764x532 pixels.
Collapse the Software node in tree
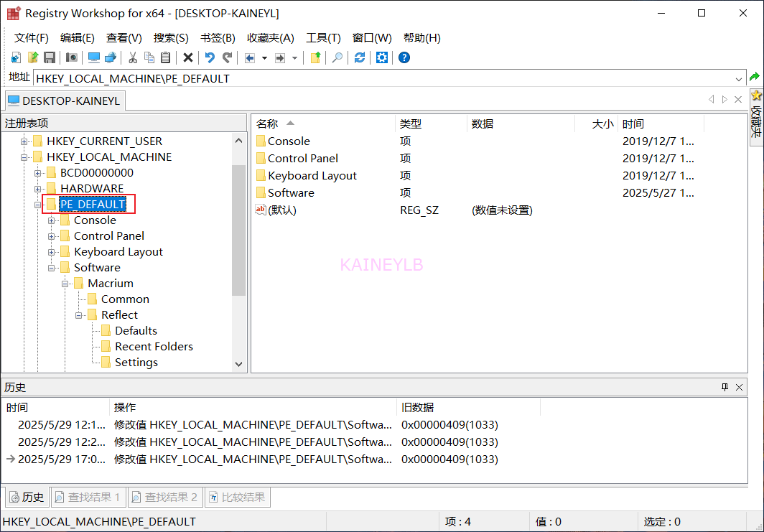pos(51,268)
